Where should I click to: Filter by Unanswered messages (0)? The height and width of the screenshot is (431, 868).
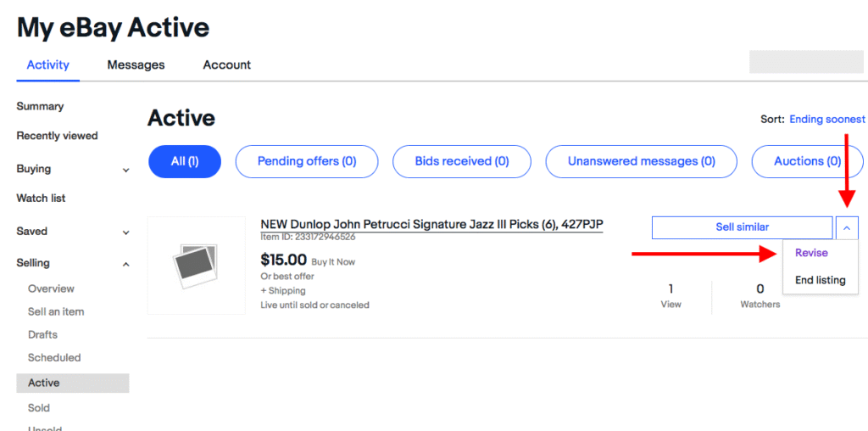click(x=642, y=161)
